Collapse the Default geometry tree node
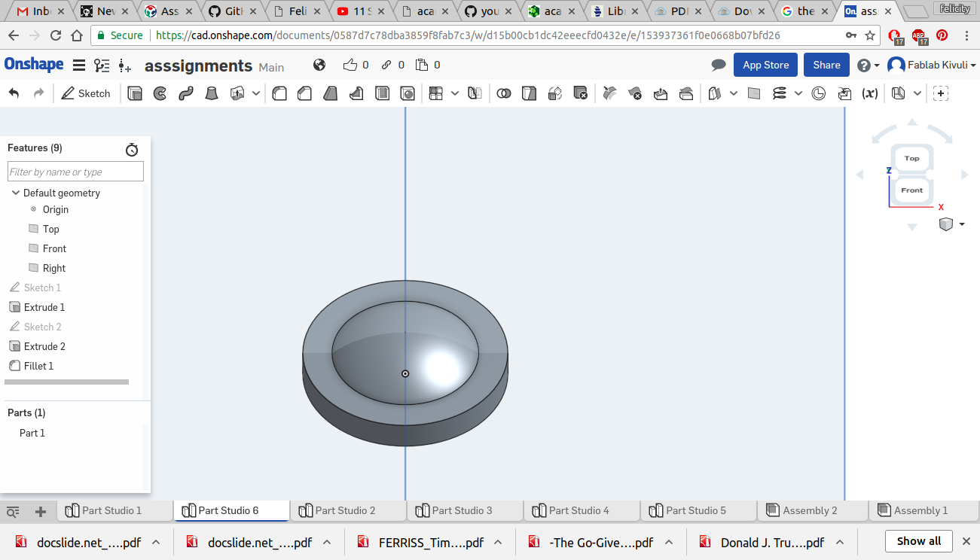Viewport: 980px width, 560px height. [16, 193]
